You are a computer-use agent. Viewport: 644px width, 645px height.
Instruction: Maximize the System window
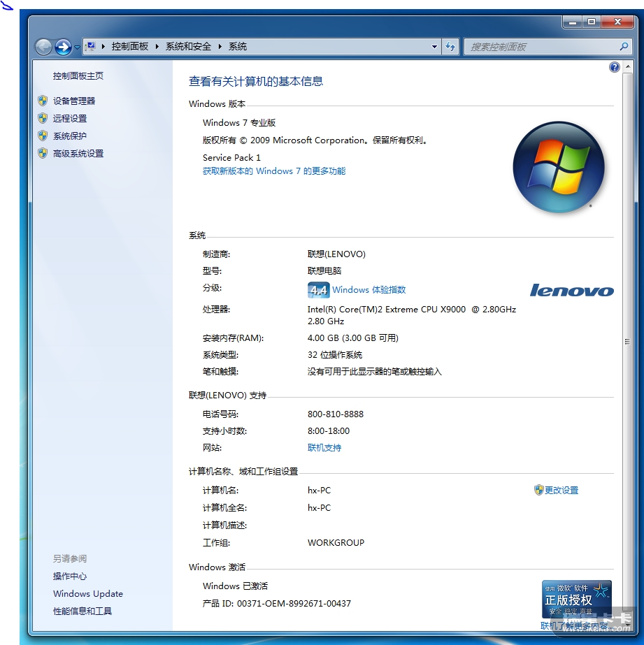coord(592,22)
